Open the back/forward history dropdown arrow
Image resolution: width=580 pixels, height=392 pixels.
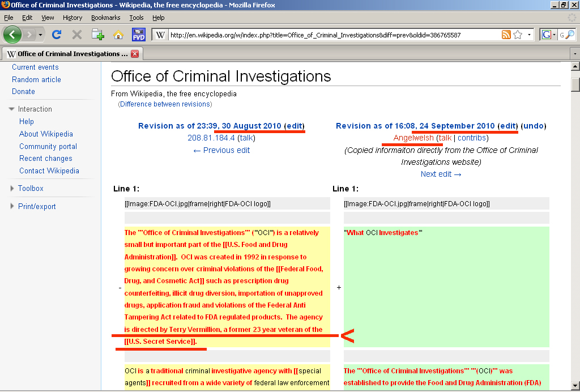point(40,35)
